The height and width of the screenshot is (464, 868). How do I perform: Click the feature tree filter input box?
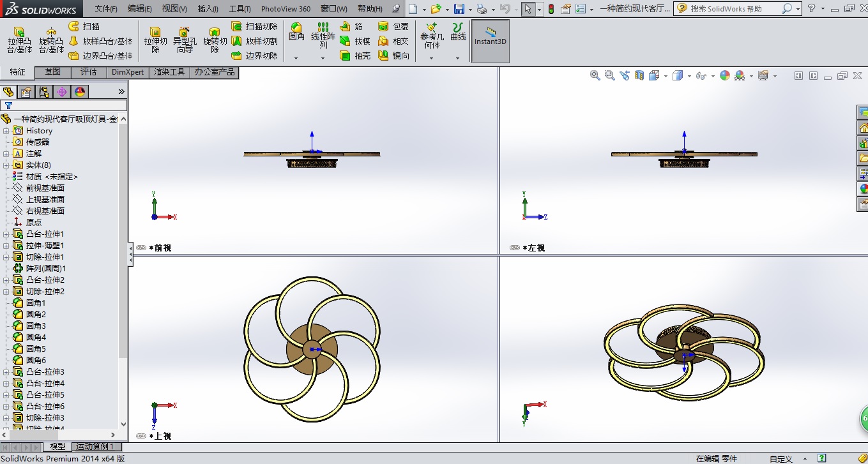pyautogui.click(x=64, y=105)
